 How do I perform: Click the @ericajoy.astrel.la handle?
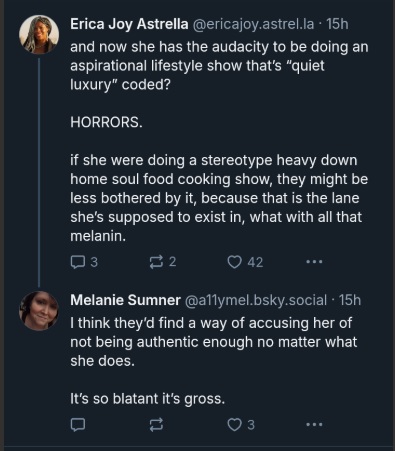click(x=253, y=24)
